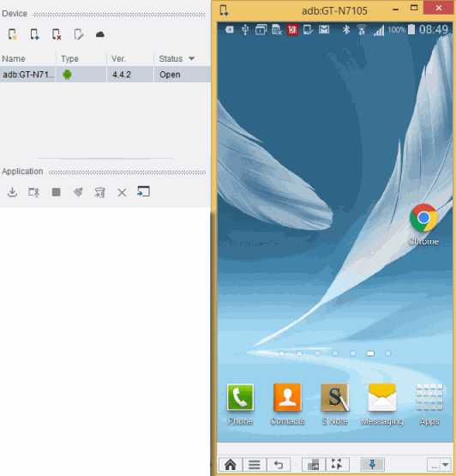Click the Home button in device window toolbar

(x=231, y=465)
